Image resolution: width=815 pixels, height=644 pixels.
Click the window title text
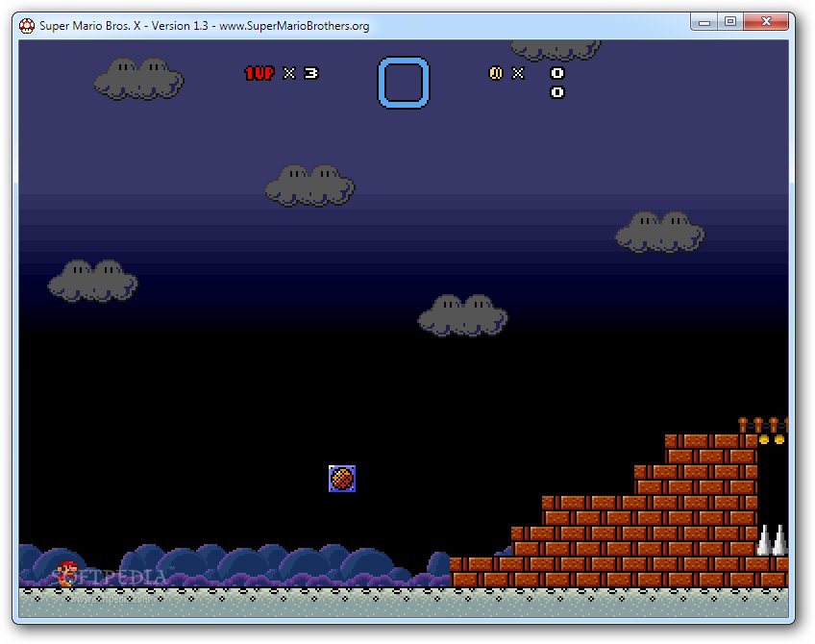[205, 25]
